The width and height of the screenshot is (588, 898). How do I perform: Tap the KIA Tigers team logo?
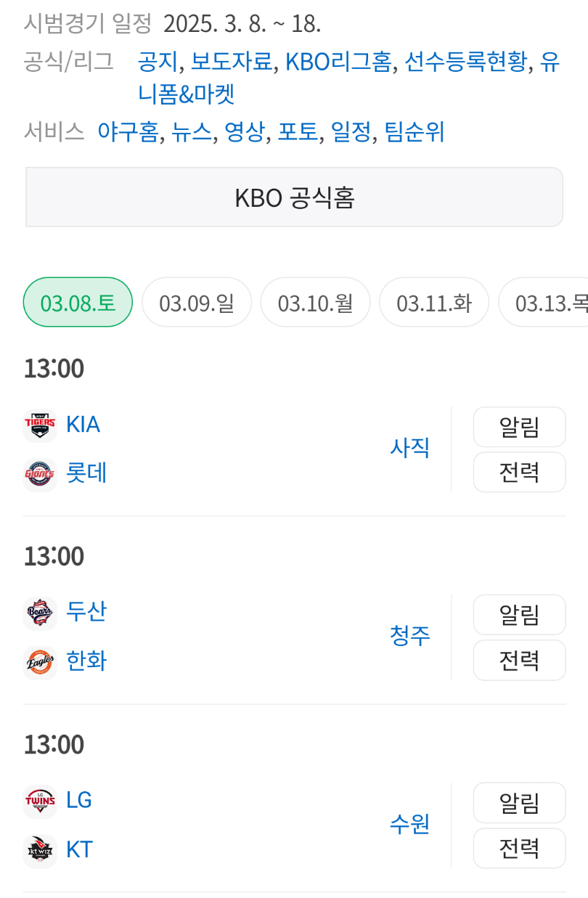[x=40, y=425]
